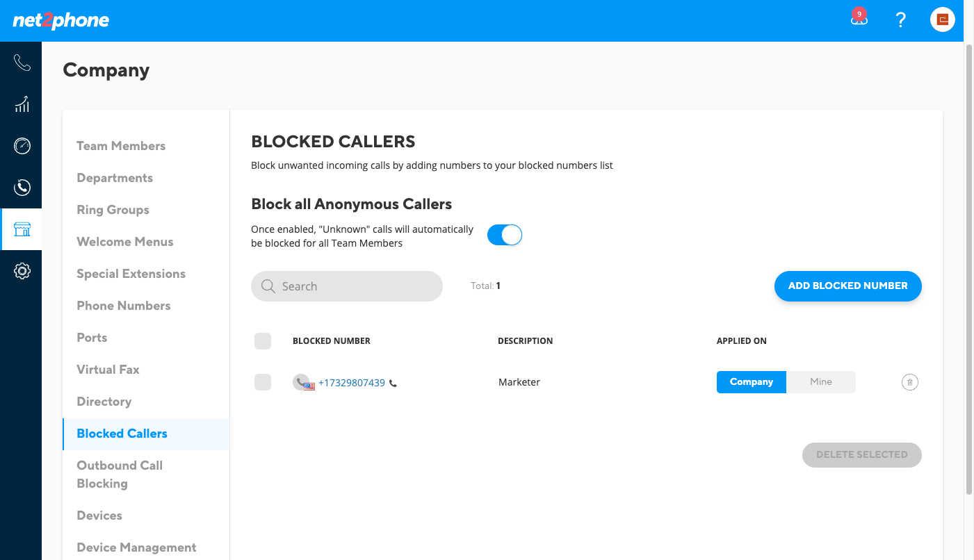Select the Company storefront icon in sidebar
The height and width of the screenshot is (560, 974).
coord(22,229)
